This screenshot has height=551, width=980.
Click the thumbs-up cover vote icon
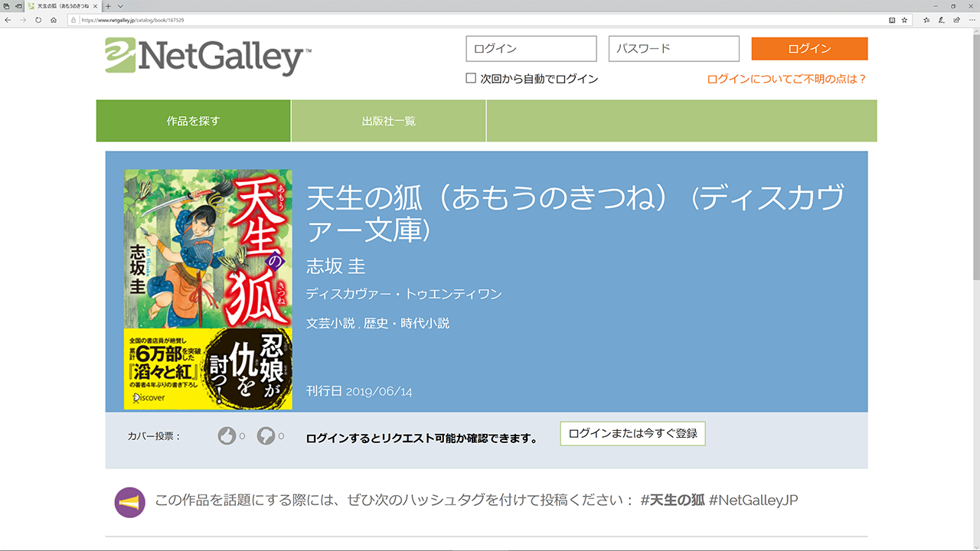click(227, 435)
